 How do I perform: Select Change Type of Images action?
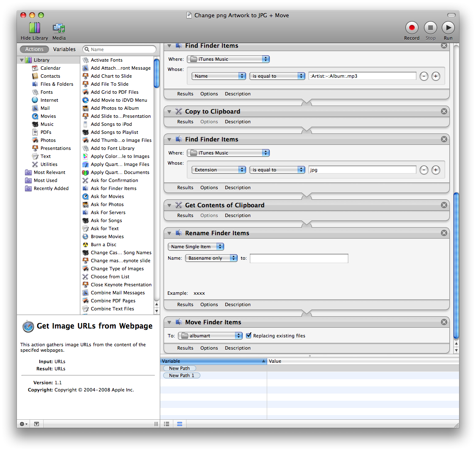coord(117,269)
